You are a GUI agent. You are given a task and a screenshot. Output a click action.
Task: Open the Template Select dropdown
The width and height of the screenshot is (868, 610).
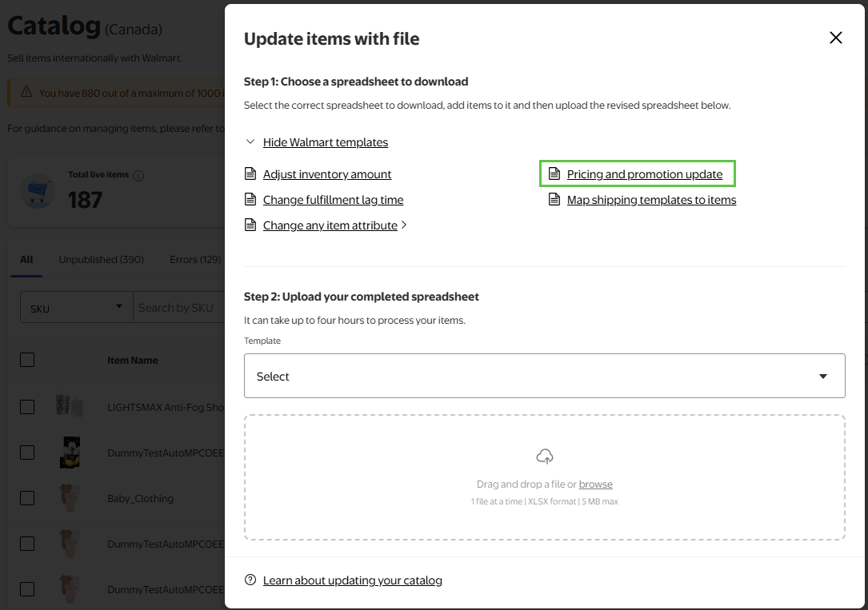point(544,376)
